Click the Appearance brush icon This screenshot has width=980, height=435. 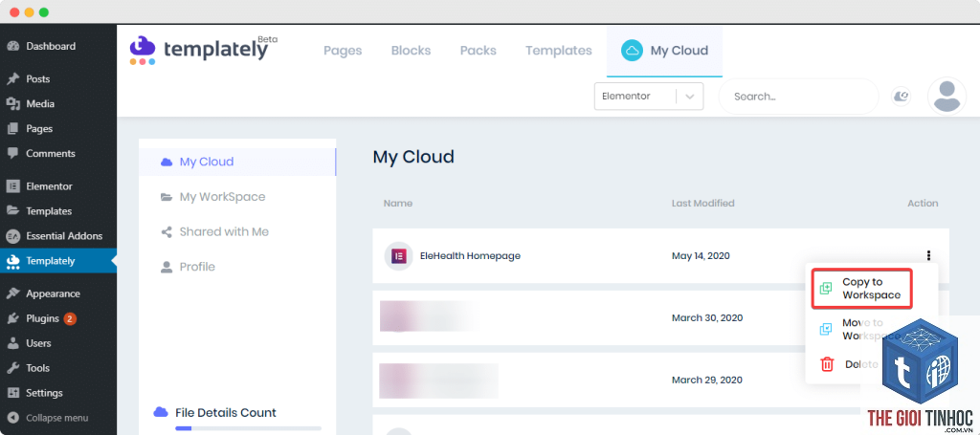click(x=12, y=294)
